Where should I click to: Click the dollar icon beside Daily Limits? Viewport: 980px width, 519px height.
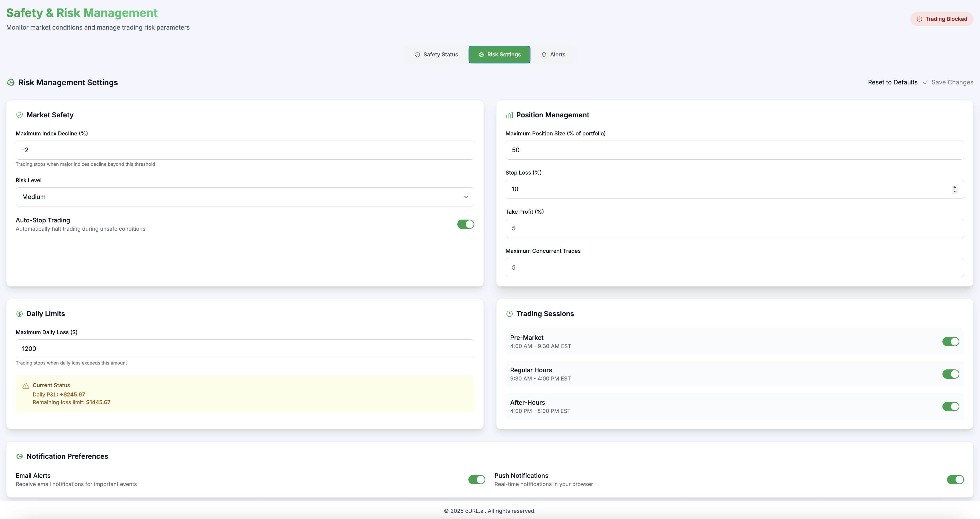tap(19, 314)
